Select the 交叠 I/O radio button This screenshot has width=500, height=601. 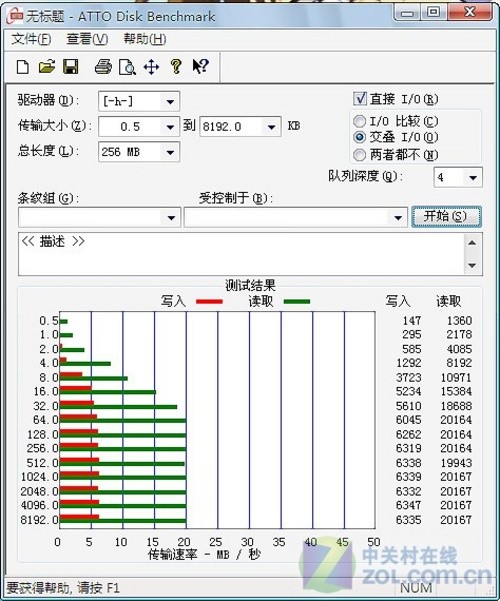tap(359, 136)
